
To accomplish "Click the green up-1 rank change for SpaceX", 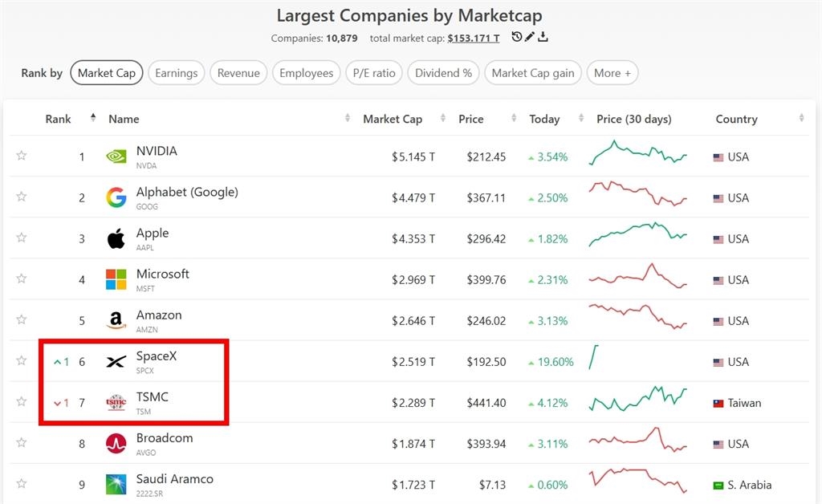I will 61,362.
